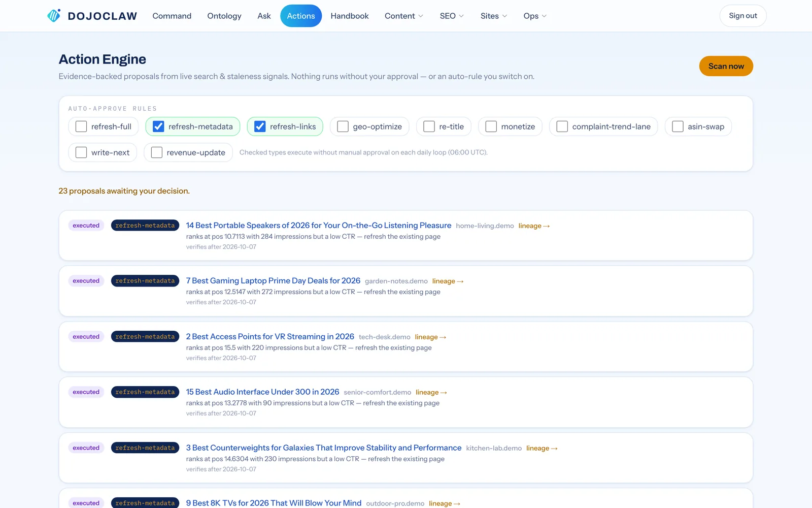Screen dimensions: 812x508
Task: Click refresh-metadata tag on Gaming Laptop row
Action: pyautogui.click(x=145, y=280)
